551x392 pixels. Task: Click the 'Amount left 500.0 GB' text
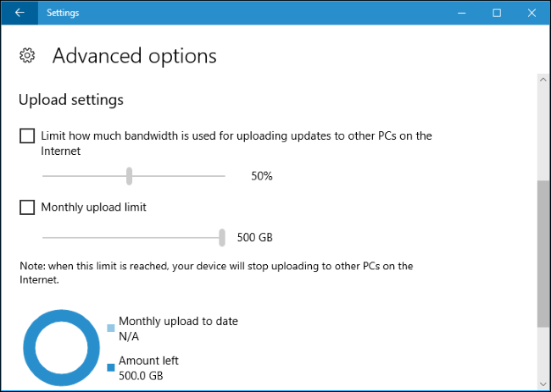[148, 367]
